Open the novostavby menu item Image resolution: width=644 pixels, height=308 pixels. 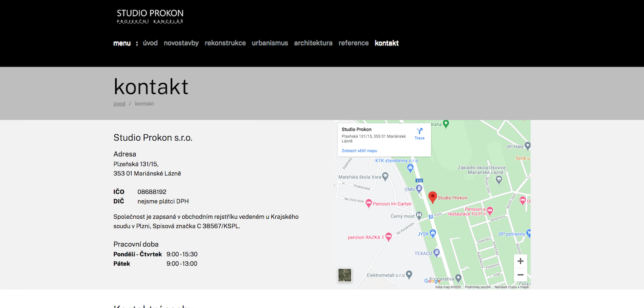click(181, 43)
